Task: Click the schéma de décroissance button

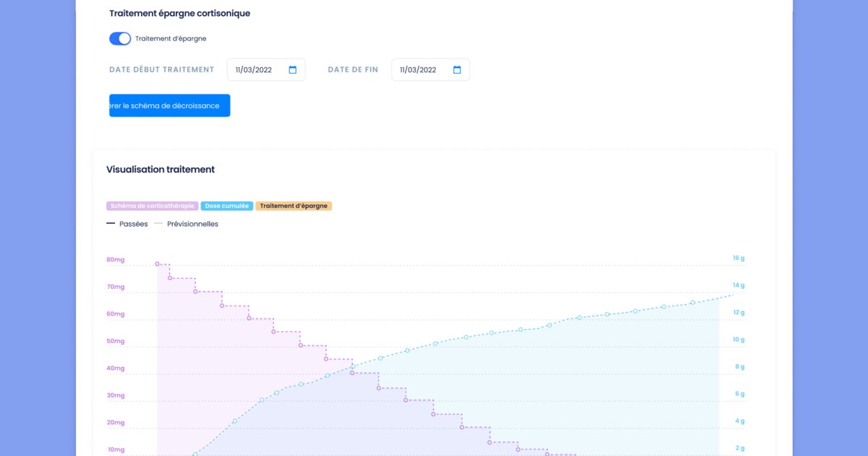Action: click(169, 106)
